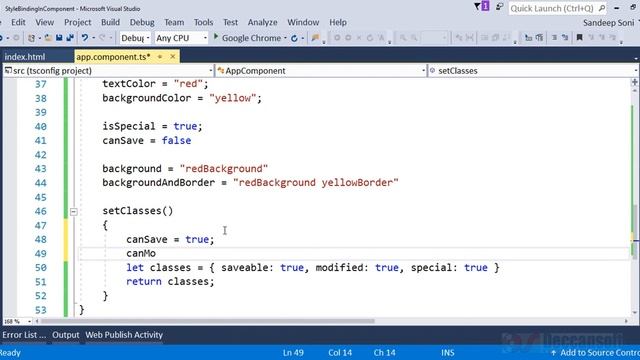This screenshot has width=640, height=360.
Task: Open the Debug menu
Action: (142, 22)
